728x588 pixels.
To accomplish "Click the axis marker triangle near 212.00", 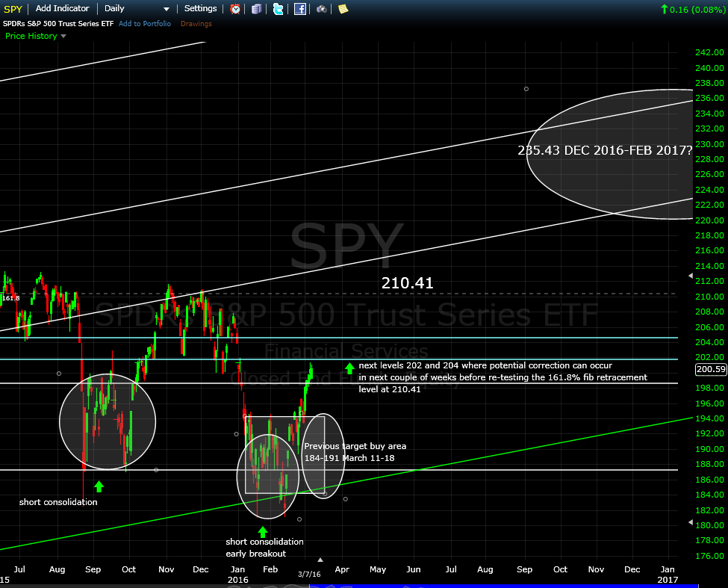I will (691, 276).
